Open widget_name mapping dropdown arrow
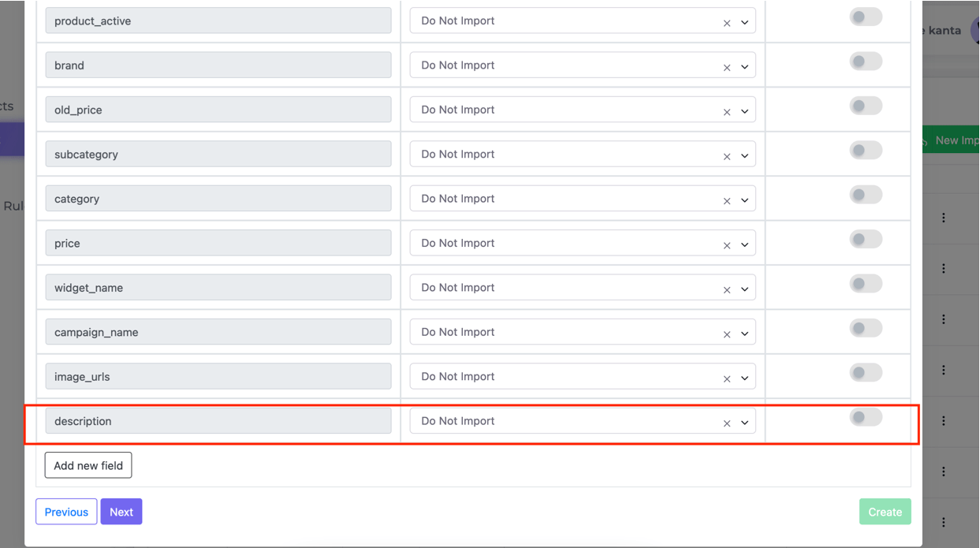Image resolution: width=980 pixels, height=548 pixels. click(744, 290)
